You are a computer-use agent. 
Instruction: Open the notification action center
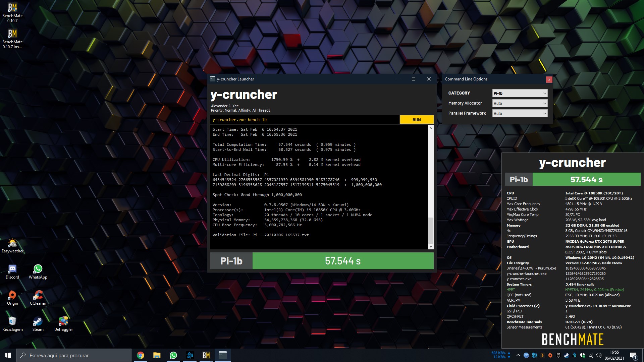point(634,355)
